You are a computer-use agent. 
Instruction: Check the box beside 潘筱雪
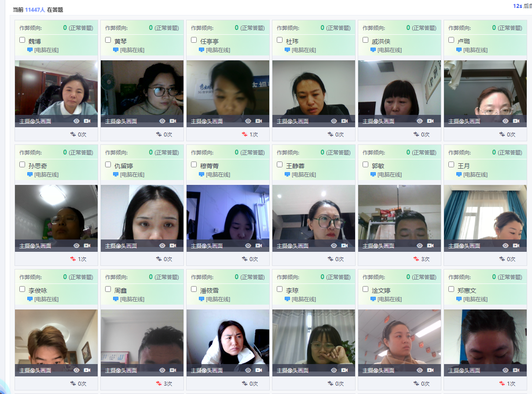click(194, 289)
